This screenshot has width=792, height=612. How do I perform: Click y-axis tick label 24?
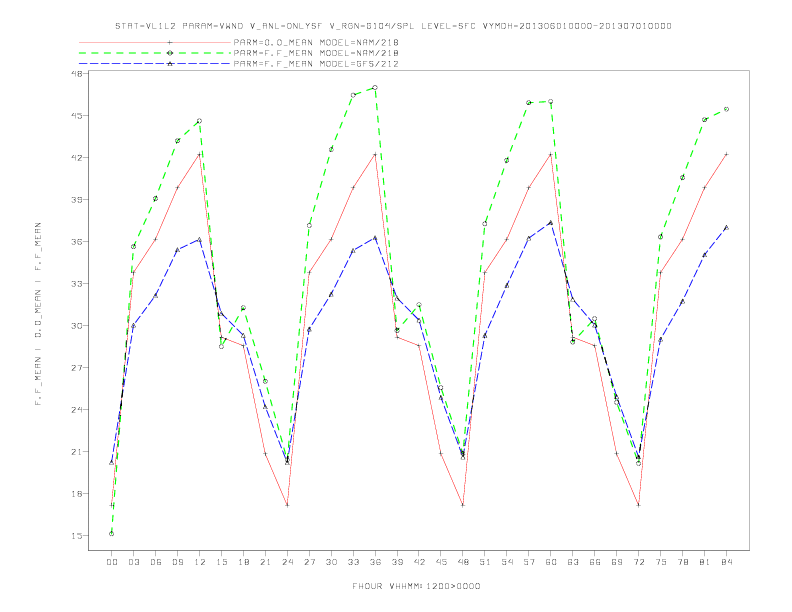click(77, 410)
